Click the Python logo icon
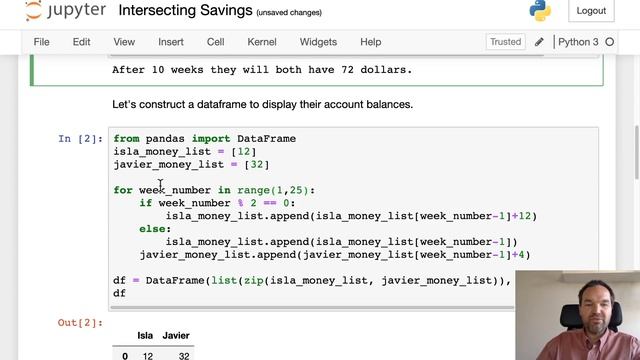Image resolution: width=640 pixels, height=360 pixels. tap(540, 11)
